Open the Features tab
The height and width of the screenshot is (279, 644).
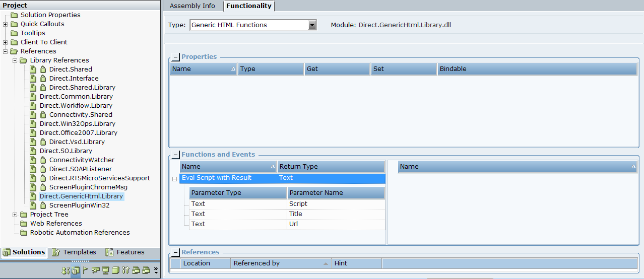coord(125,252)
